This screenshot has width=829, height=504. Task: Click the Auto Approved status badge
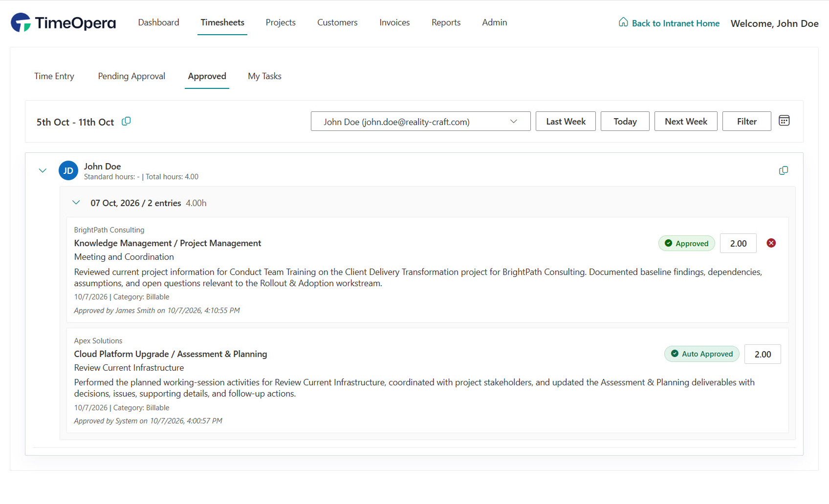702,354
